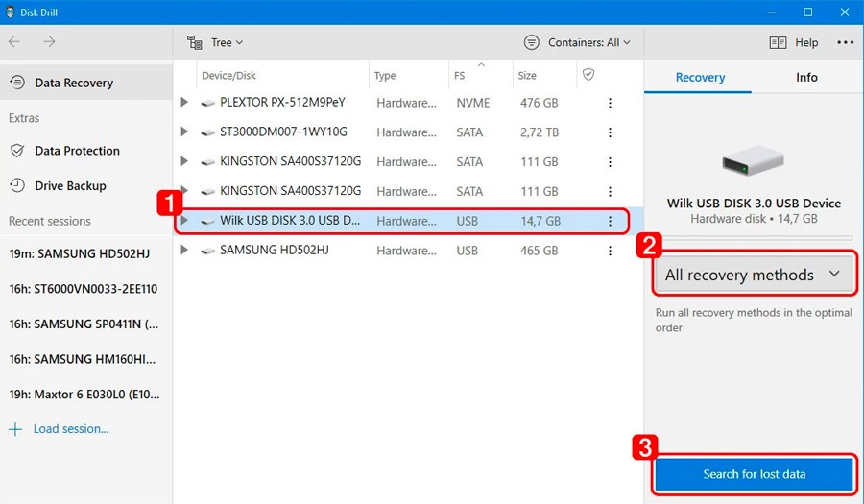The height and width of the screenshot is (504, 864).
Task: Open three-dot menu for ST3000DM007-1WY10G
Action: pyautogui.click(x=610, y=132)
